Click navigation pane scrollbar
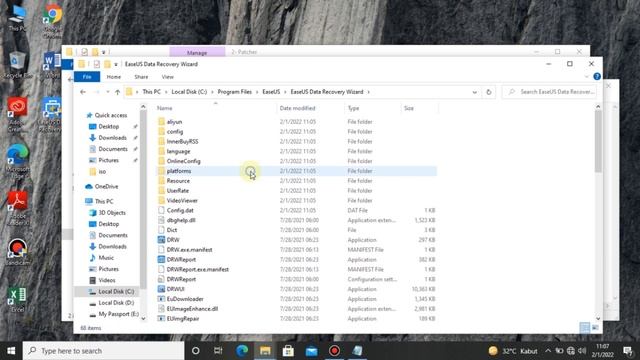This screenshot has height=360, width=640. point(143,200)
